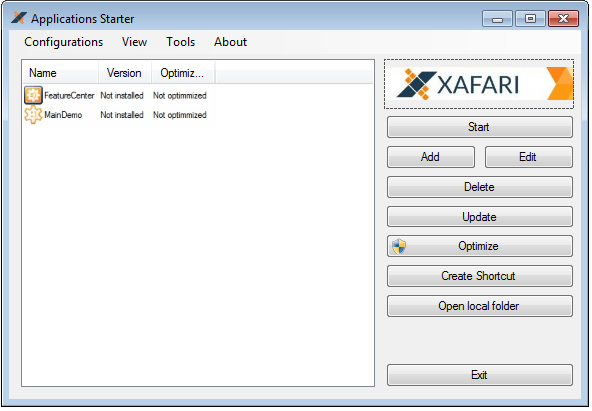Click the Edit button
Screen dimensions: 592x411
tap(529, 157)
